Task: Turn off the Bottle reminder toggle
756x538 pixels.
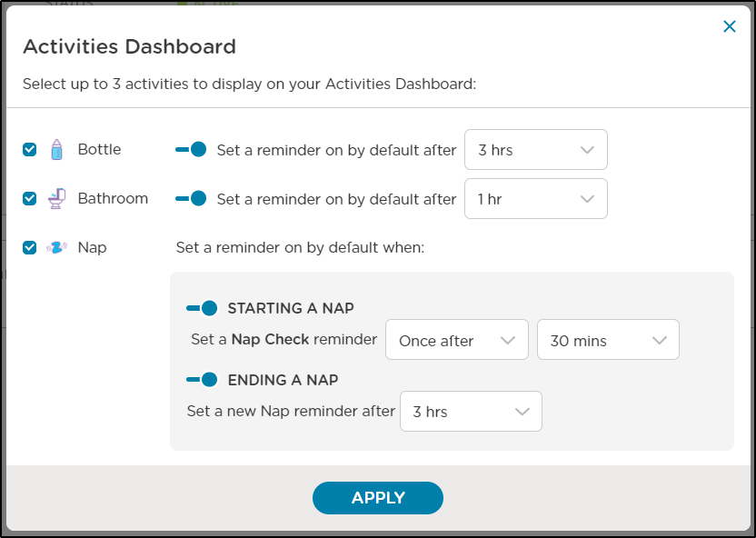Action: coord(191,149)
